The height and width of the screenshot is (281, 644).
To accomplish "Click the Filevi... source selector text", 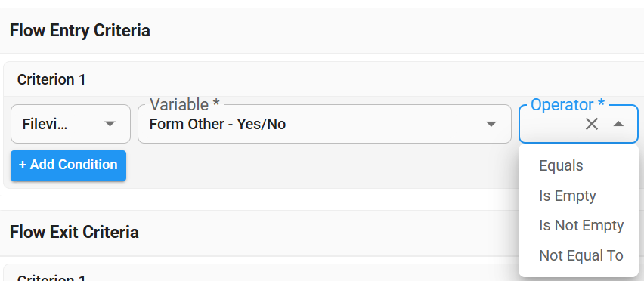I will pyautogui.click(x=45, y=124).
